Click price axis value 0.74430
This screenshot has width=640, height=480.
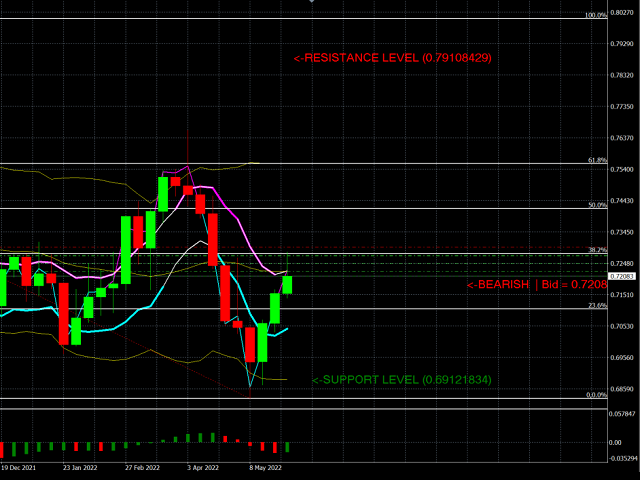click(x=622, y=201)
